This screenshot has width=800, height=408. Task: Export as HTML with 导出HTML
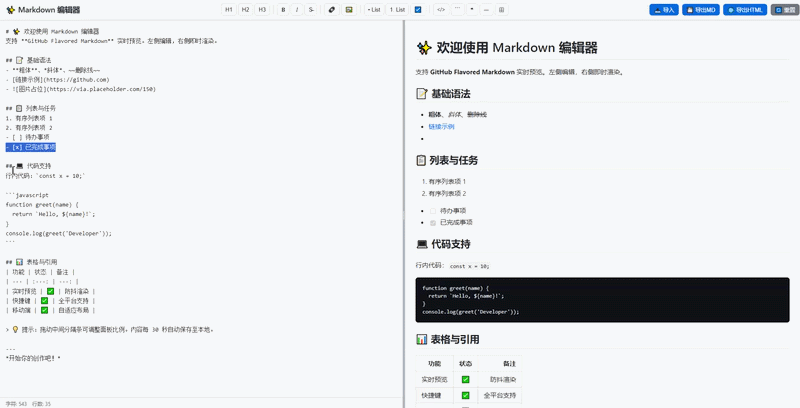pos(745,9)
